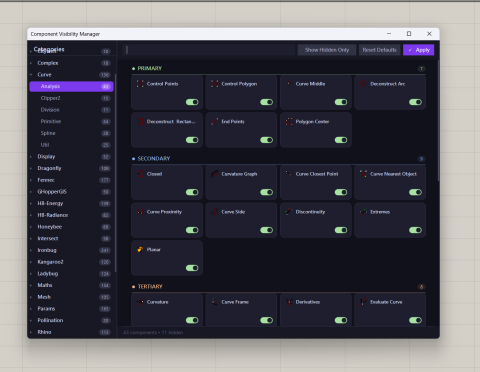Open the HB-Energy category row

point(71,203)
